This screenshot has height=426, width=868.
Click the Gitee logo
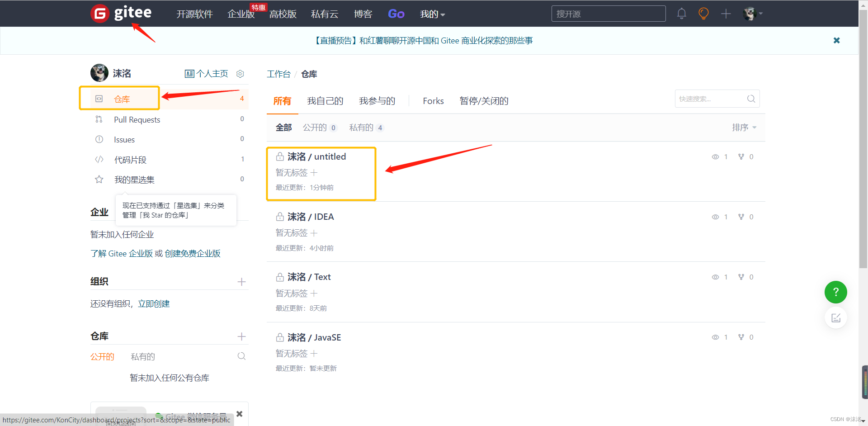click(x=121, y=13)
